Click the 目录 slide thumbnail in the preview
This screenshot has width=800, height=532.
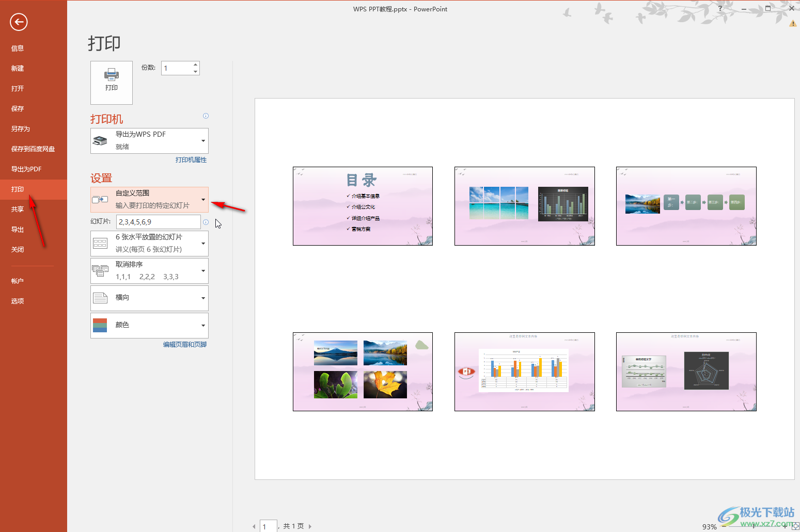(x=363, y=206)
